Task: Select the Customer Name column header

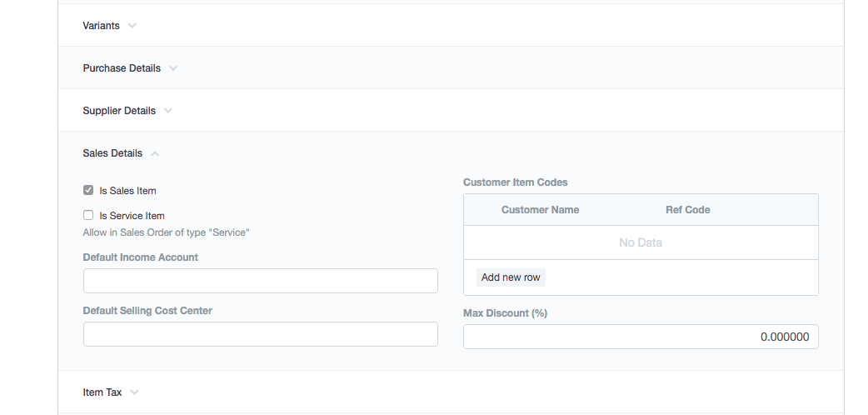Action: 541,210
